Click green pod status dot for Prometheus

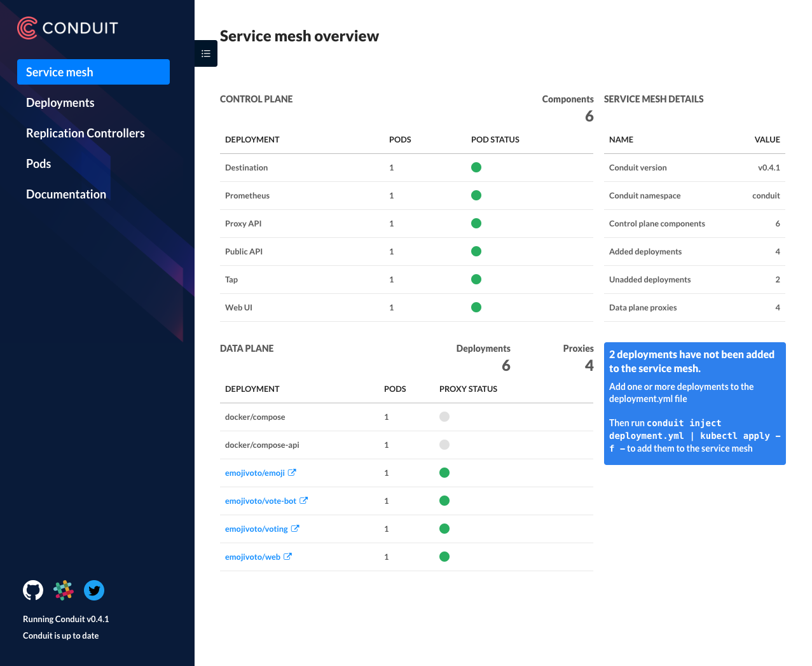point(476,195)
